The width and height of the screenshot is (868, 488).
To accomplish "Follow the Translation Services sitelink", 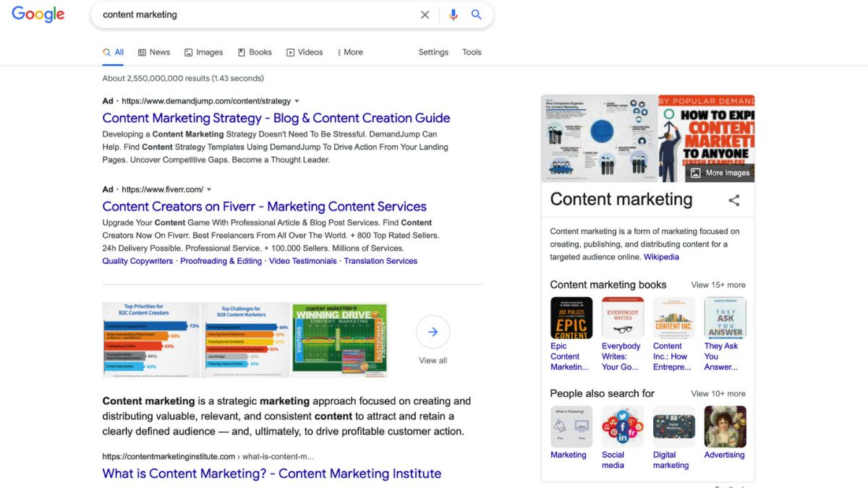I will (380, 261).
